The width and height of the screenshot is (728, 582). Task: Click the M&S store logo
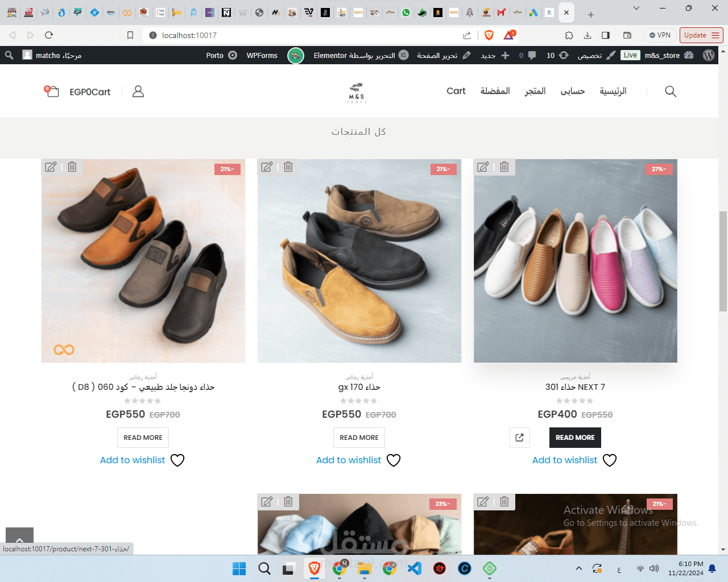[357, 93]
